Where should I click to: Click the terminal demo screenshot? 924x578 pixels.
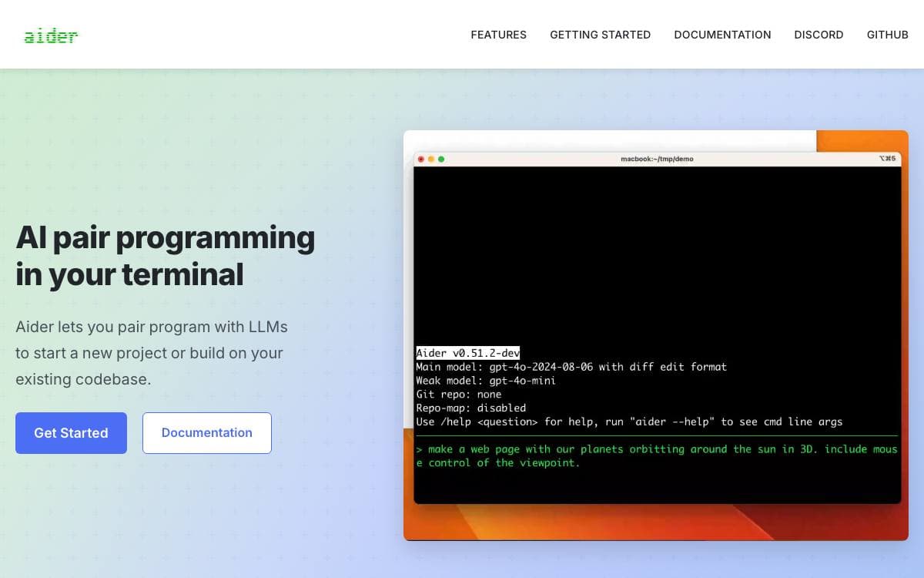pos(656,335)
